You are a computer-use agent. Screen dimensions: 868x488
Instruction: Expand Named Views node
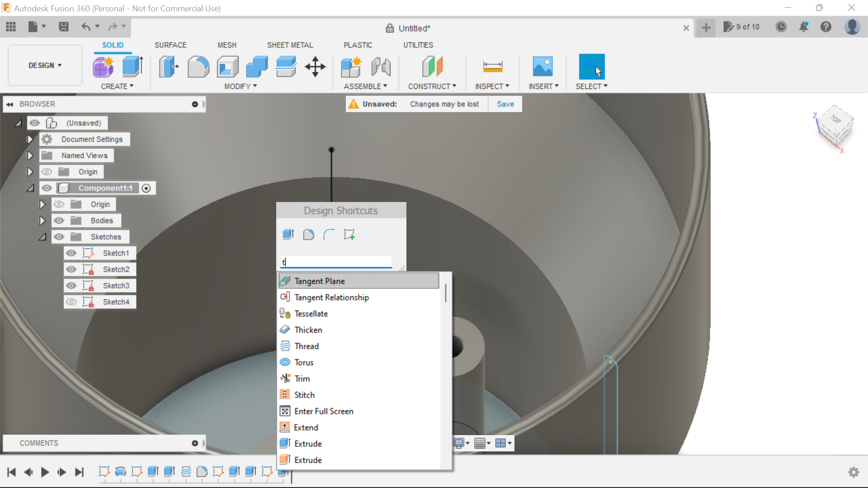click(30, 155)
